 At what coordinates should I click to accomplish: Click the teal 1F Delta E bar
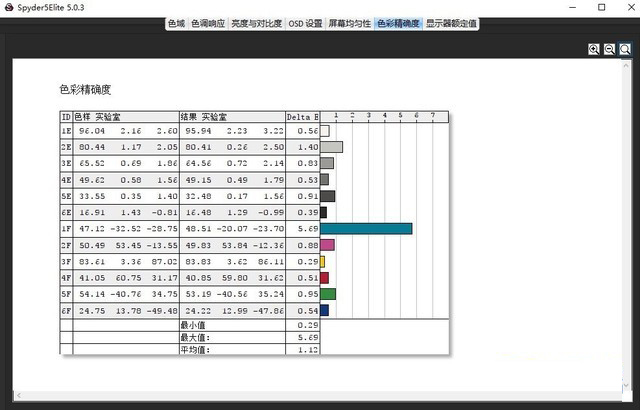366,229
